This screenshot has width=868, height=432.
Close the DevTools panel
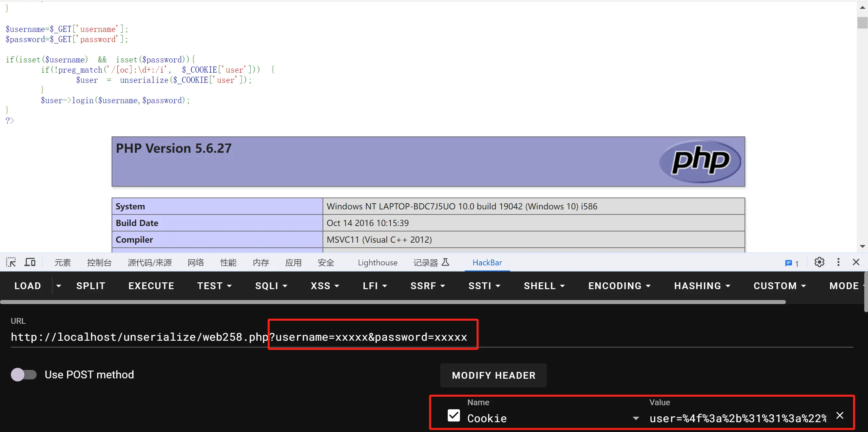point(856,262)
